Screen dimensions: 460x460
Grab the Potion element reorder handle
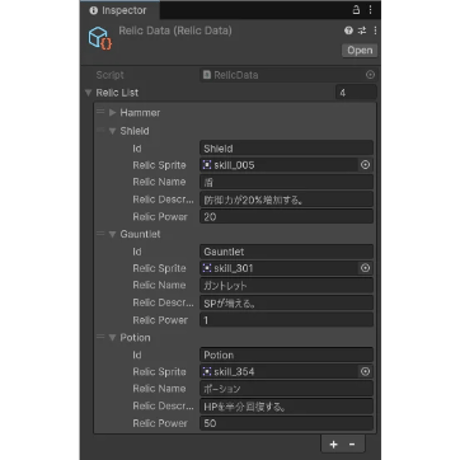[100, 337]
